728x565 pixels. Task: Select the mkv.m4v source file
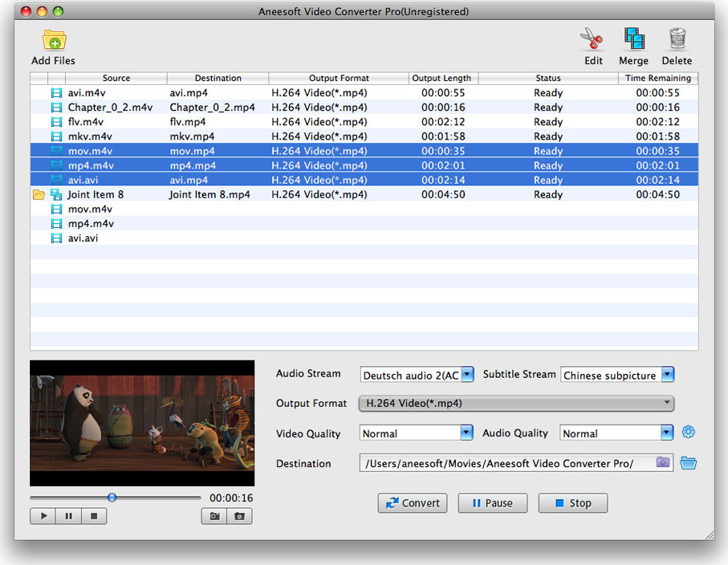[x=90, y=136]
